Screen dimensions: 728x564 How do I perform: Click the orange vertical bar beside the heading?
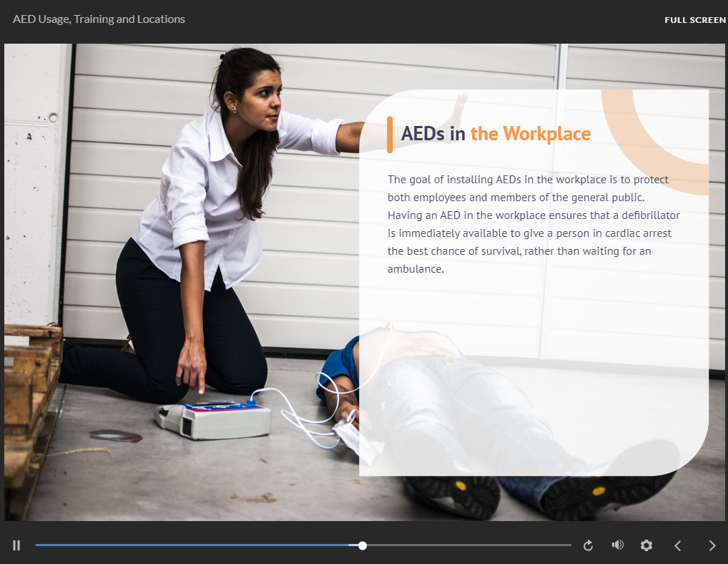pos(390,135)
